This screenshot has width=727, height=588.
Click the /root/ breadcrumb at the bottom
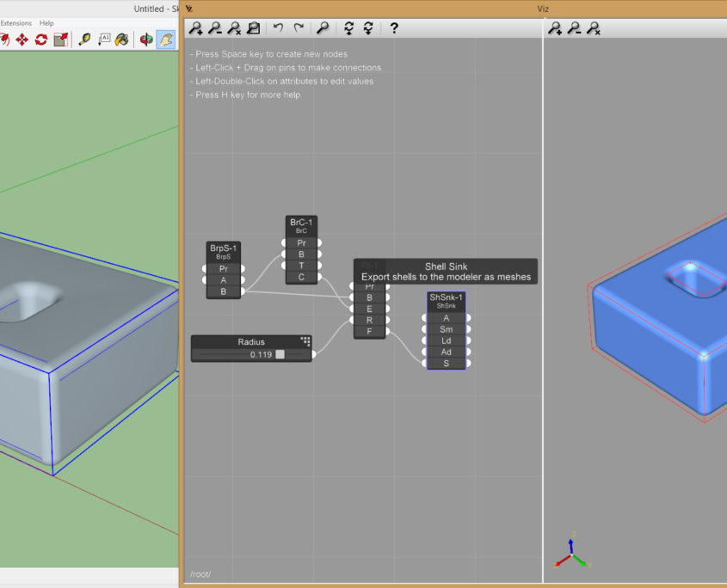coord(200,573)
